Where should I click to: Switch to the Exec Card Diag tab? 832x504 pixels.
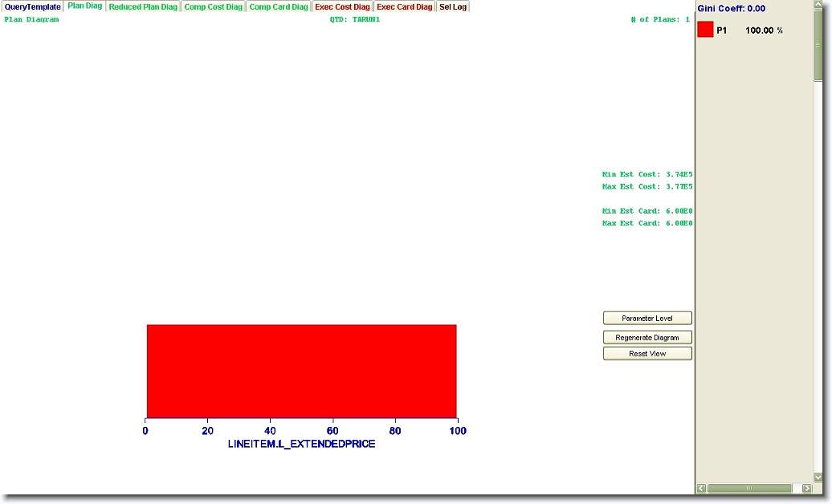tap(404, 6)
